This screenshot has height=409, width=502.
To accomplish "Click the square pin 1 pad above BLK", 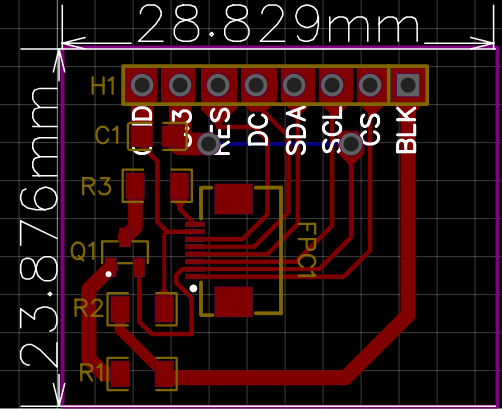I will (x=408, y=85).
